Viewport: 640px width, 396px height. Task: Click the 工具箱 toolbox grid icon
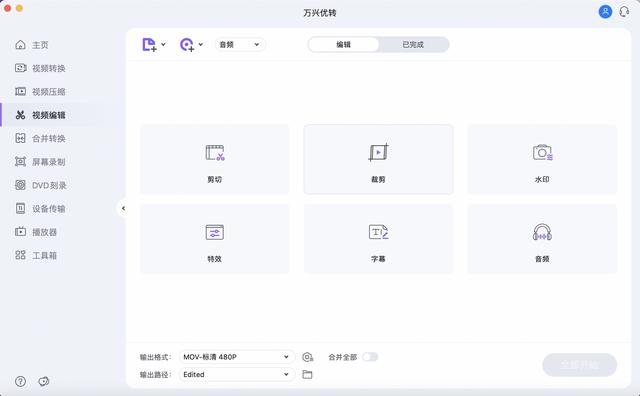tap(20, 255)
